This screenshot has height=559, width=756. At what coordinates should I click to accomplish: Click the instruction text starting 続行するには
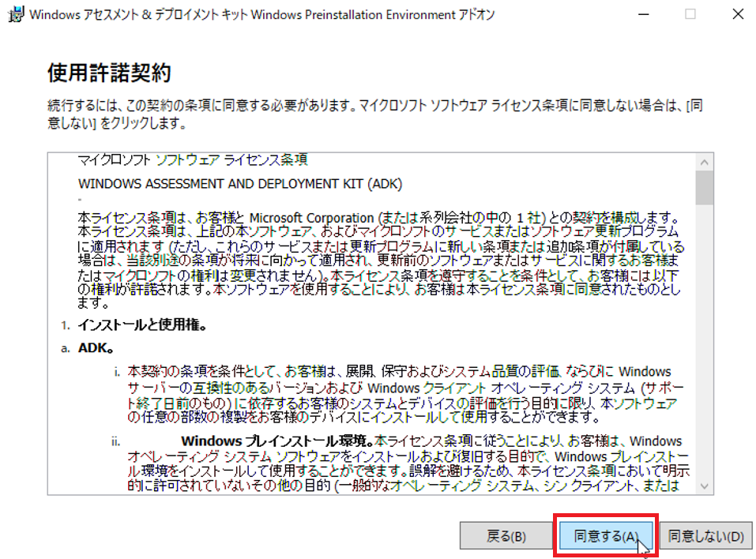(x=375, y=114)
